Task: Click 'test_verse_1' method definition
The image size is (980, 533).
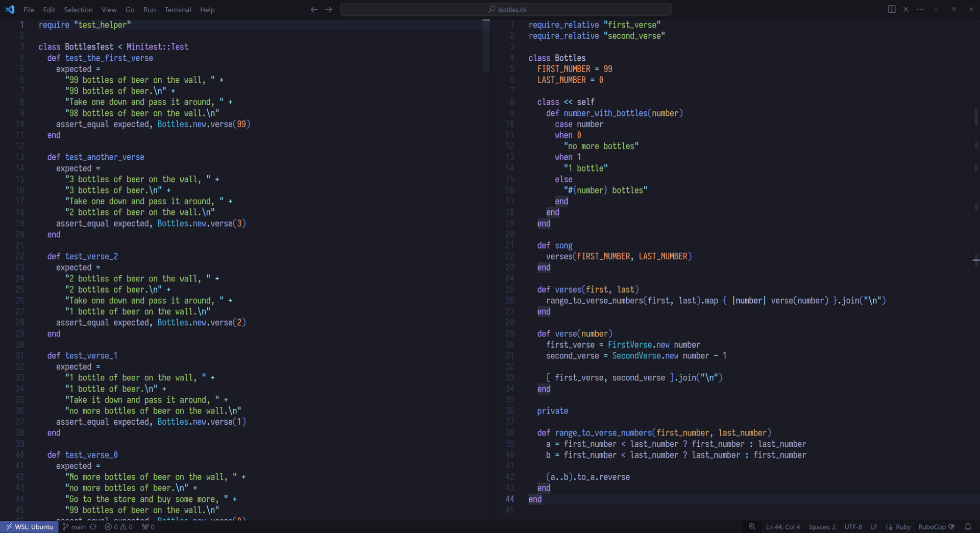Action: tap(91, 356)
